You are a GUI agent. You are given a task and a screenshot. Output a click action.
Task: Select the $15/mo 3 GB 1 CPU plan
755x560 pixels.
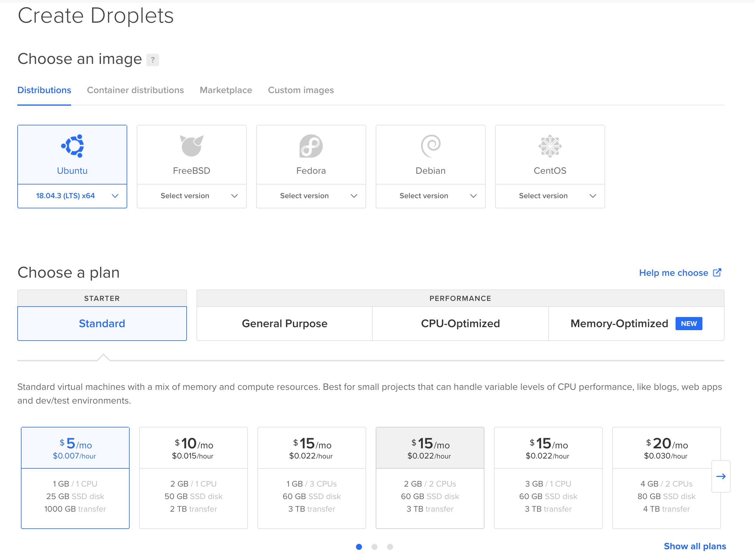548,478
